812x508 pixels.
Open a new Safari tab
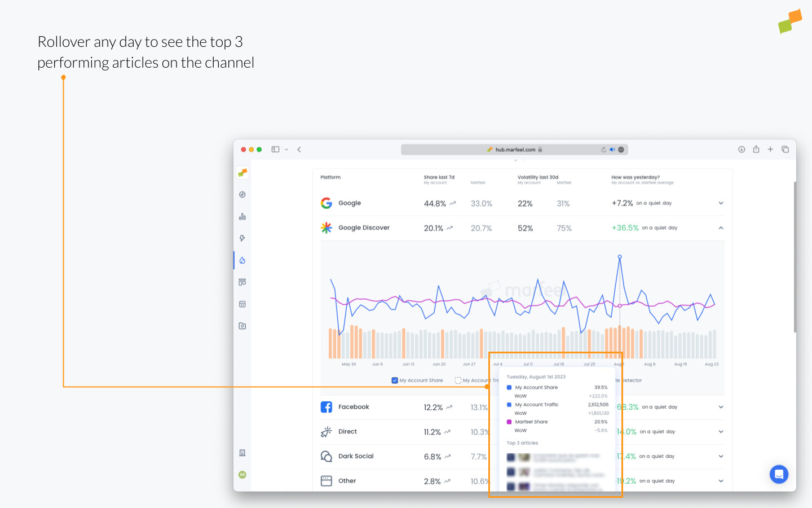770,149
